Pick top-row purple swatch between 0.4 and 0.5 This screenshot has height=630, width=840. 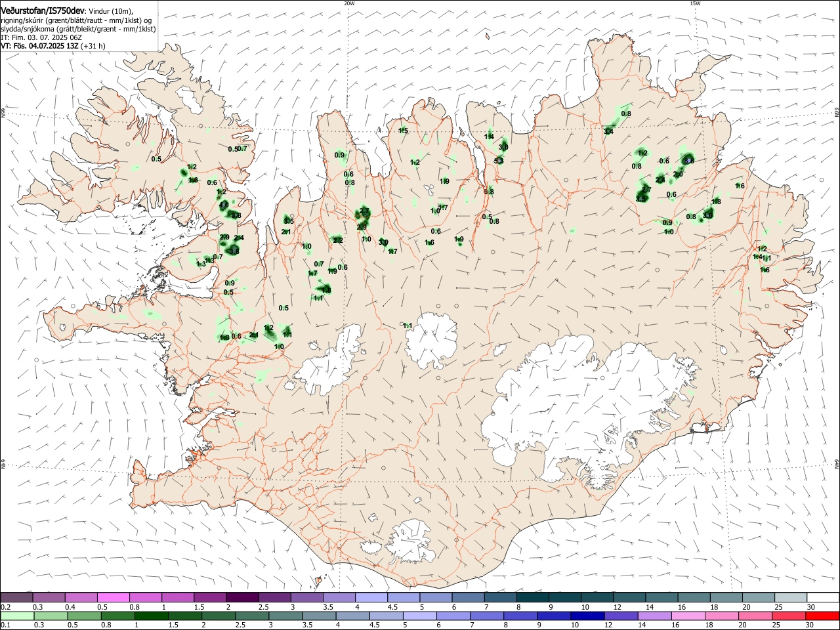(81, 598)
